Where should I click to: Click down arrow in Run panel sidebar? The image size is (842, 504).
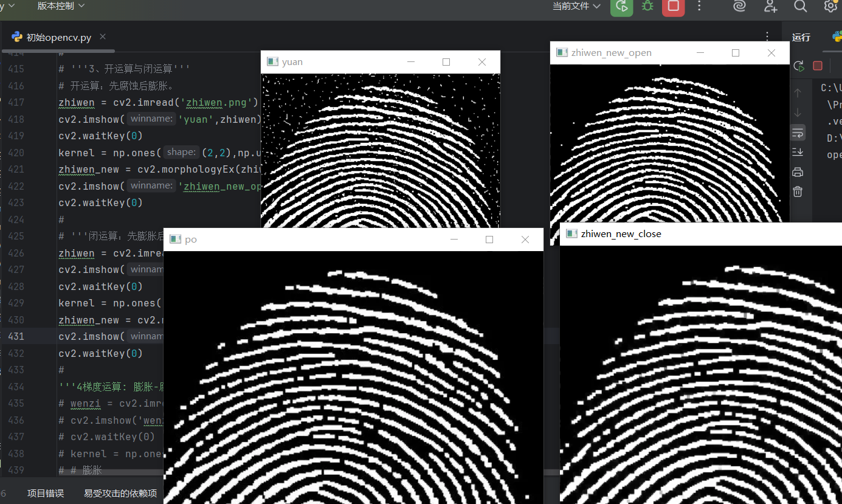(798, 112)
